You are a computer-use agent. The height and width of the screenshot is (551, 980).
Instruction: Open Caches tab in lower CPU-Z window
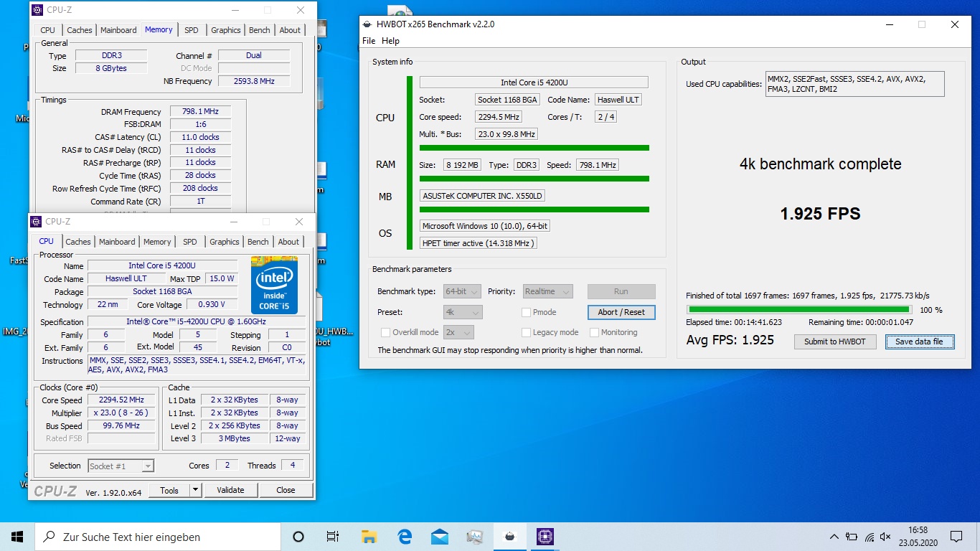coord(78,242)
